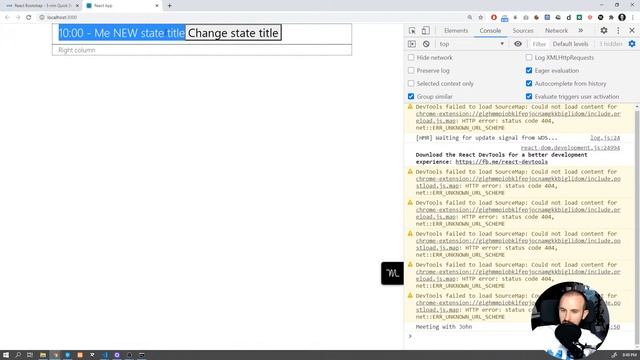The image size is (640, 360).
Task: Go forward with the browser forward arrow
Action: click(18, 17)
